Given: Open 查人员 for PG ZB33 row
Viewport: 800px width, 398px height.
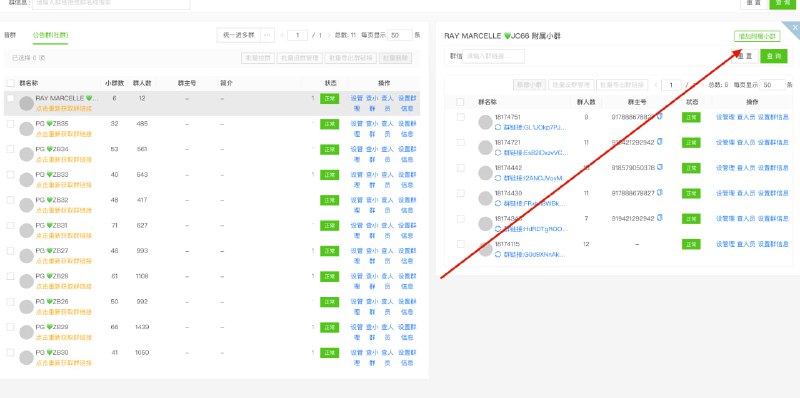Looking at the screenshot, I should [387, 180].
